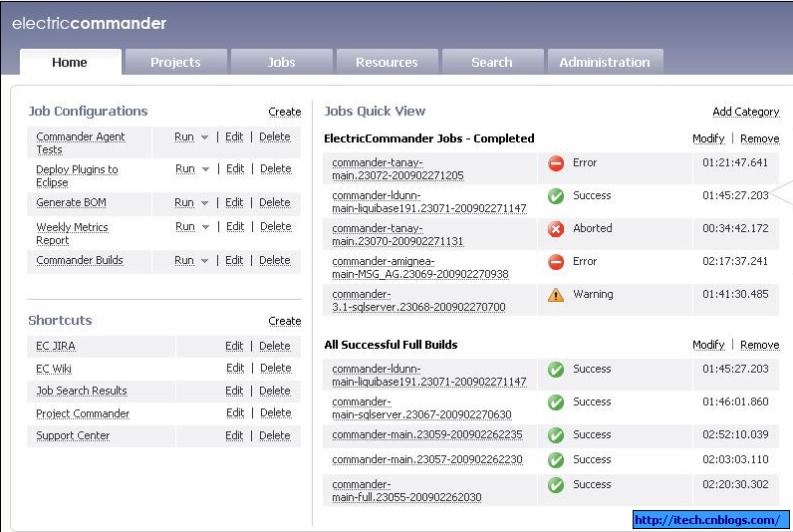Open the EC Wiki shortcut
Viewport: 793px width, 532px height.
pos(54,369)
